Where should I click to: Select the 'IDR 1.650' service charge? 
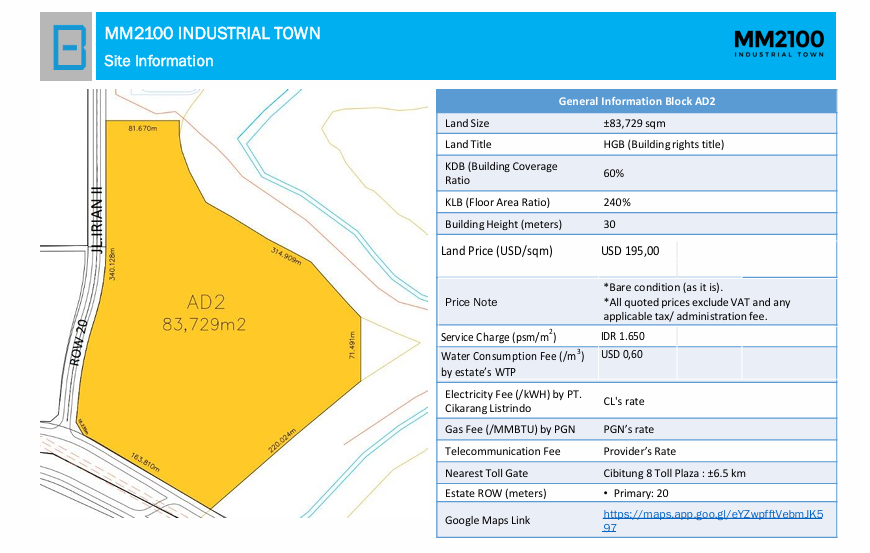point(623,336)
